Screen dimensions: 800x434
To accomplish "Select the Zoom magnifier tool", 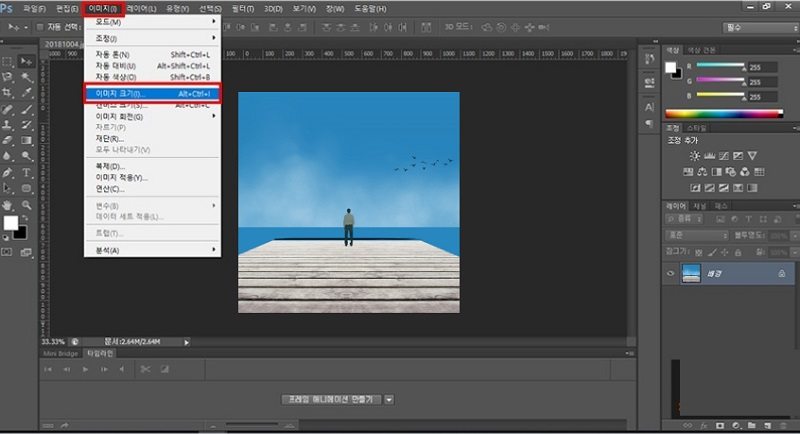I will pyautogui.click(x=26, y=204).
